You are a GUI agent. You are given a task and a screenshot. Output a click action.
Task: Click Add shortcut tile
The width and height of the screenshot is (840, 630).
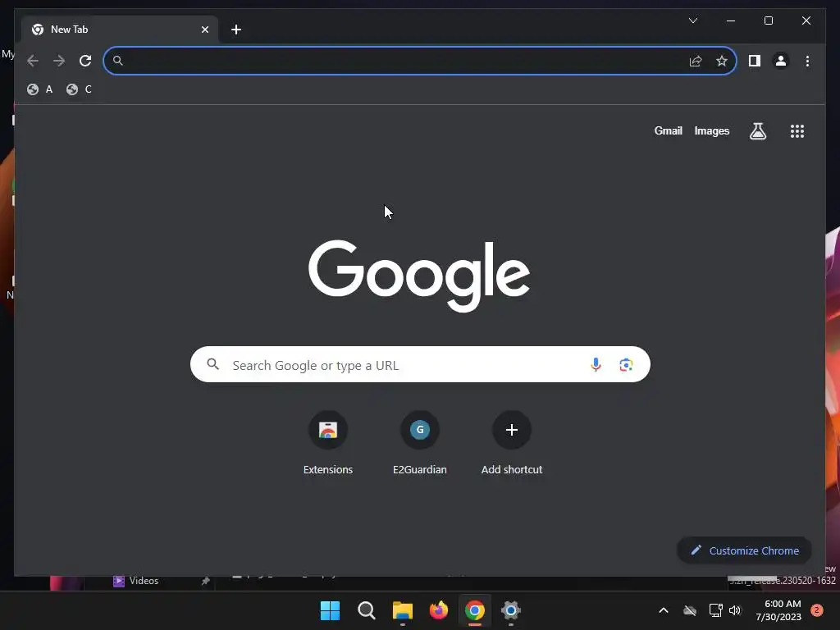pos(512,443)
